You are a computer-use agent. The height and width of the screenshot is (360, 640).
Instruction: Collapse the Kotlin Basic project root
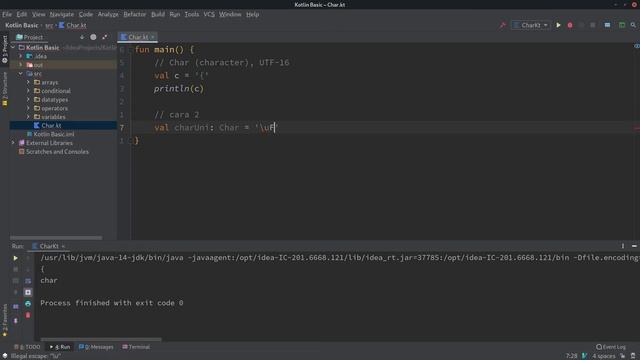13,48
